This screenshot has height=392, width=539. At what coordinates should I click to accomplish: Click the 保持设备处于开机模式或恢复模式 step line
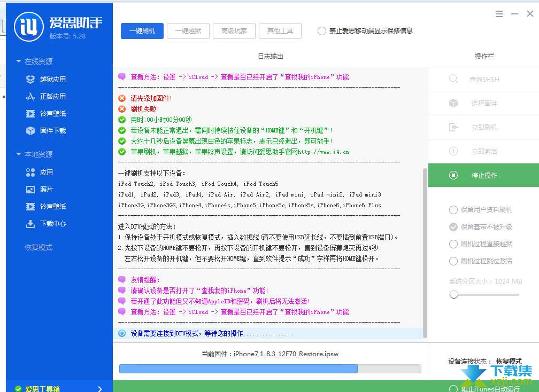(x=258, y=237)
